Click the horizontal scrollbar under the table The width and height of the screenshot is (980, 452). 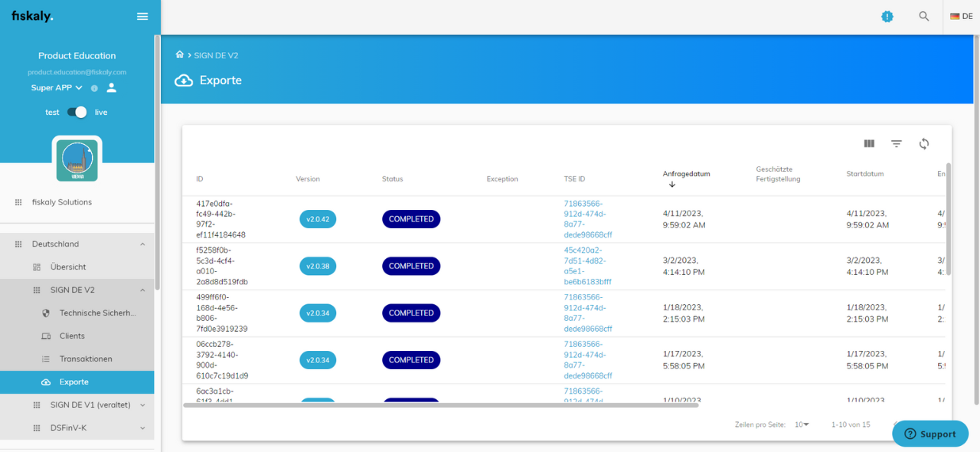pyautogui.click(x=440, y=405)
